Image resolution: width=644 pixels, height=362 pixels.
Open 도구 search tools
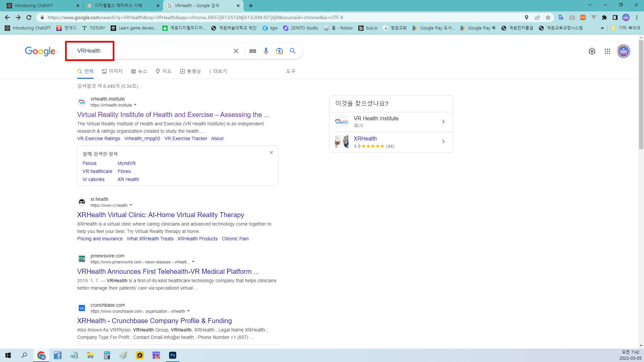coord(291,71)
